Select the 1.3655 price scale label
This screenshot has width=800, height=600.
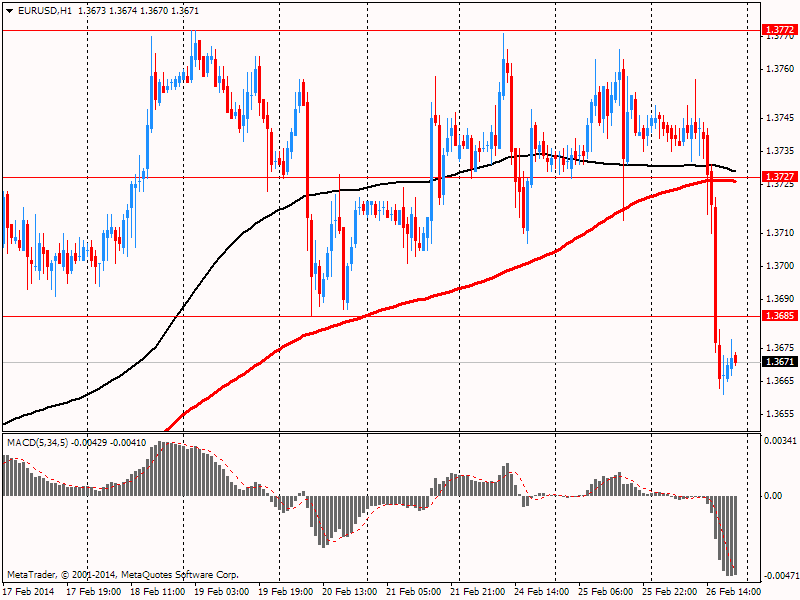pyautogui.click(x=780, y=413)
